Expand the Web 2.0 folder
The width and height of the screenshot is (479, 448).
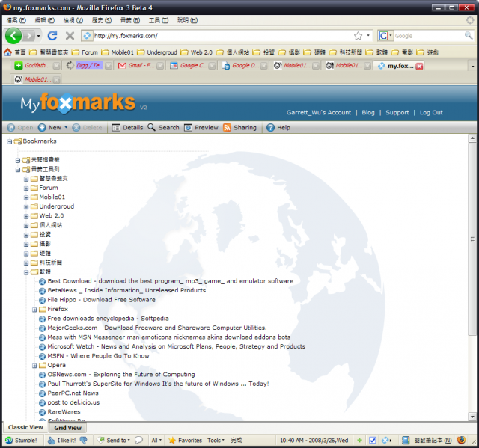click(x=26, y=216)
